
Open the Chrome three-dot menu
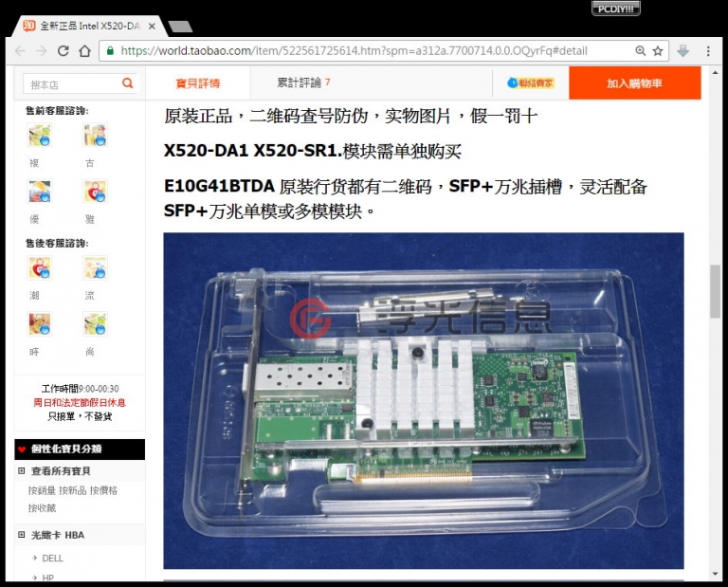coord(708,50)
